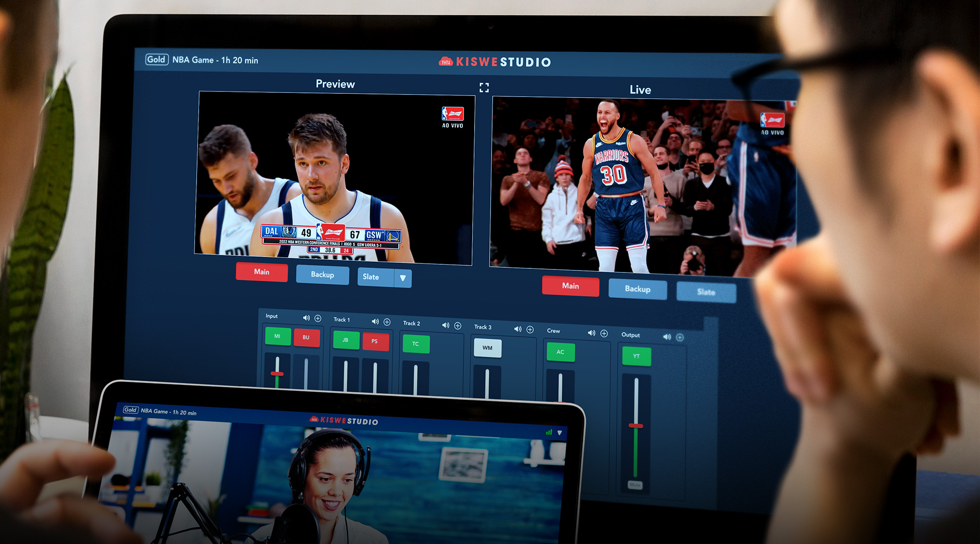Toggle the JB channel in Track 1
The image size is (980, 544).
click(x=346, y=340)
